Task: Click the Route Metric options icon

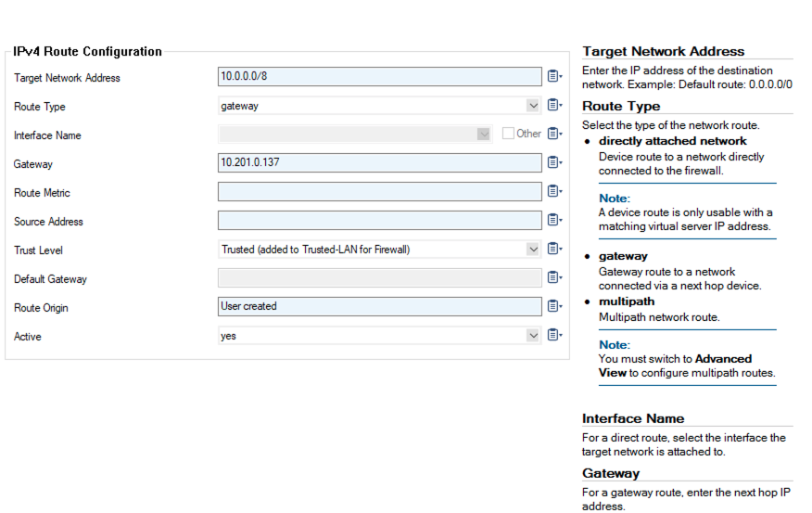Action: coord(554,192)
